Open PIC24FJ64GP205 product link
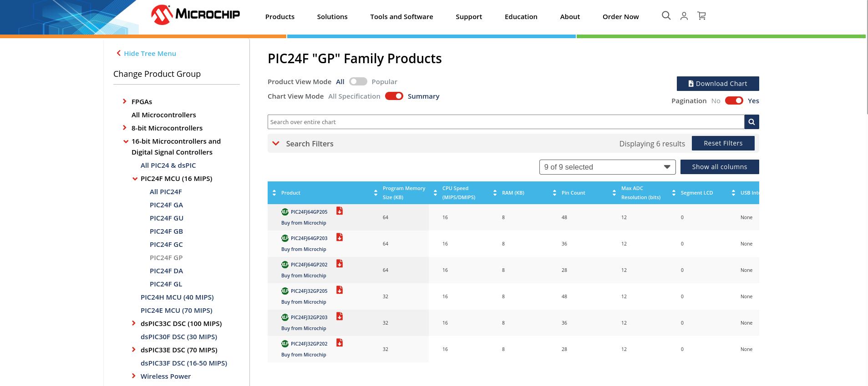The width and height of the screenshot is (868, 386). 309,212
